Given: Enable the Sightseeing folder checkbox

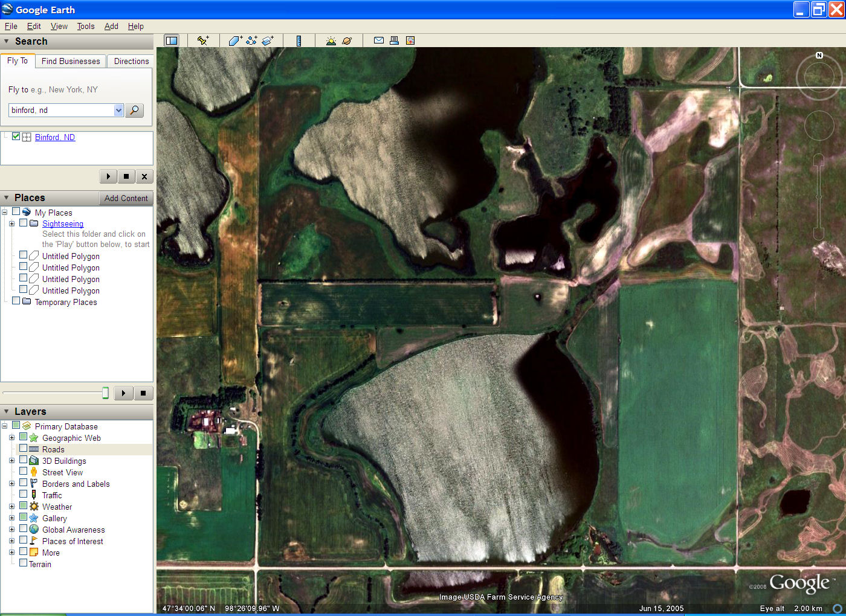Looking at the screenshot, I should tap(23, 223).
